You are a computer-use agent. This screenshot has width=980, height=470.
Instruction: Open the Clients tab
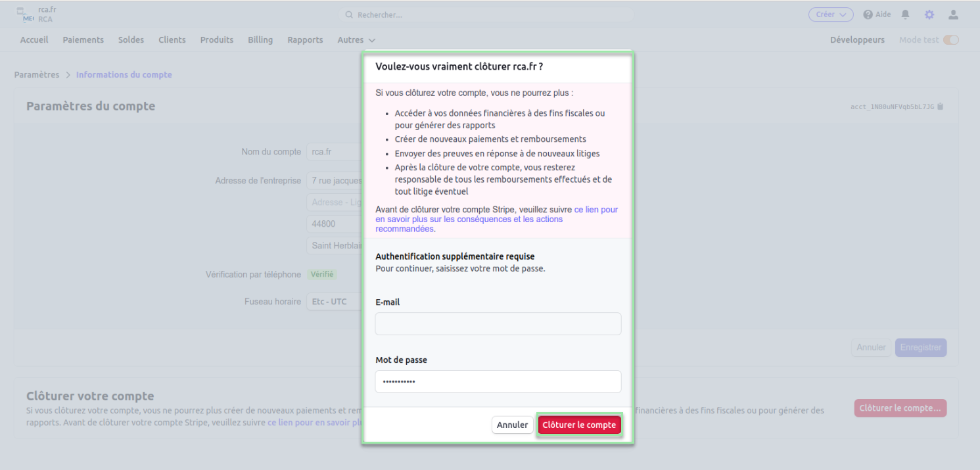(x=172, y=40)
